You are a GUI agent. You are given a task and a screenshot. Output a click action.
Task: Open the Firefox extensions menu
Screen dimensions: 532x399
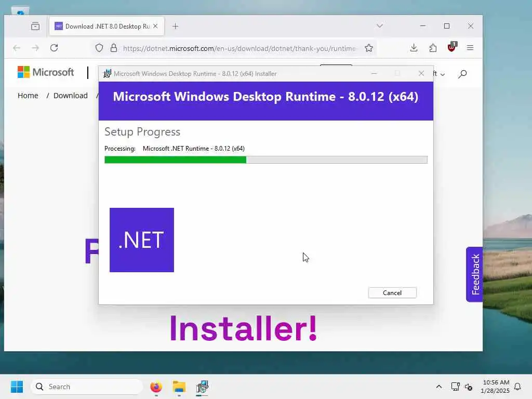coord(433,48)
